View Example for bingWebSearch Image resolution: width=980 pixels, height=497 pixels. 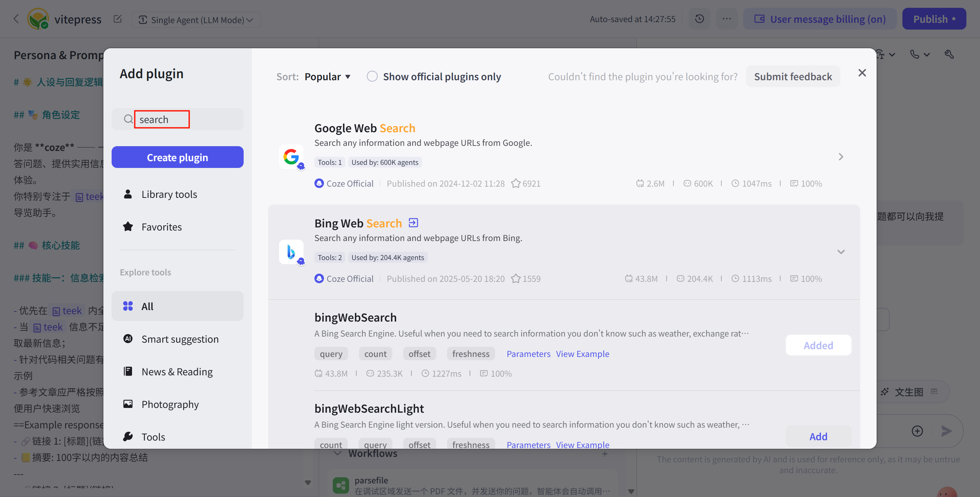[x=583, y=354]
